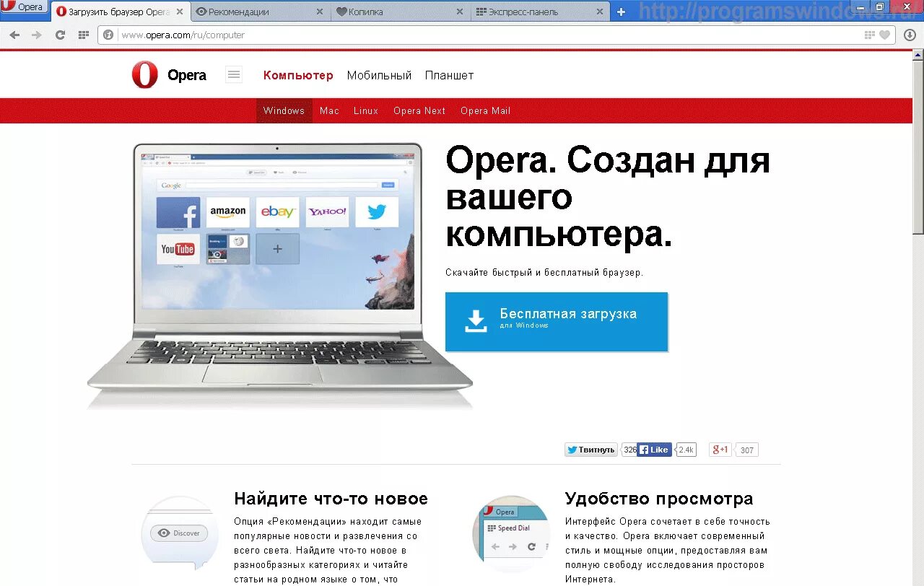
Task: Close the Загрузить браузер Opera tab
Action: click(180, 12)
